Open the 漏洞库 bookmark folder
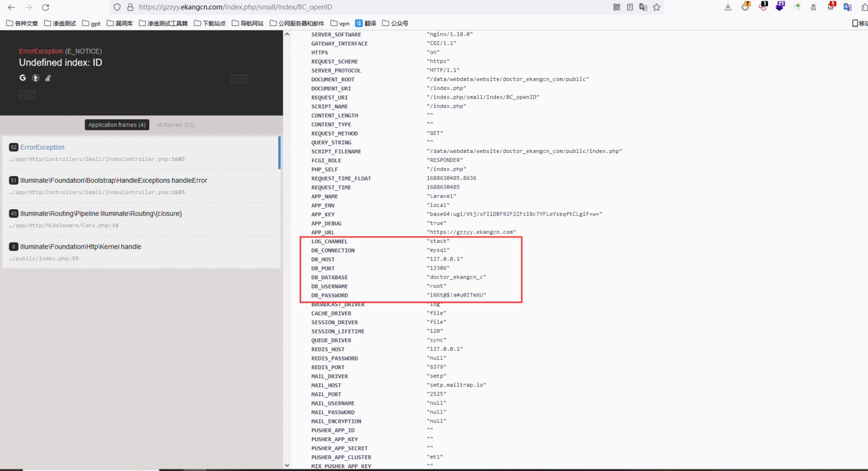 [x=120, y=23]
